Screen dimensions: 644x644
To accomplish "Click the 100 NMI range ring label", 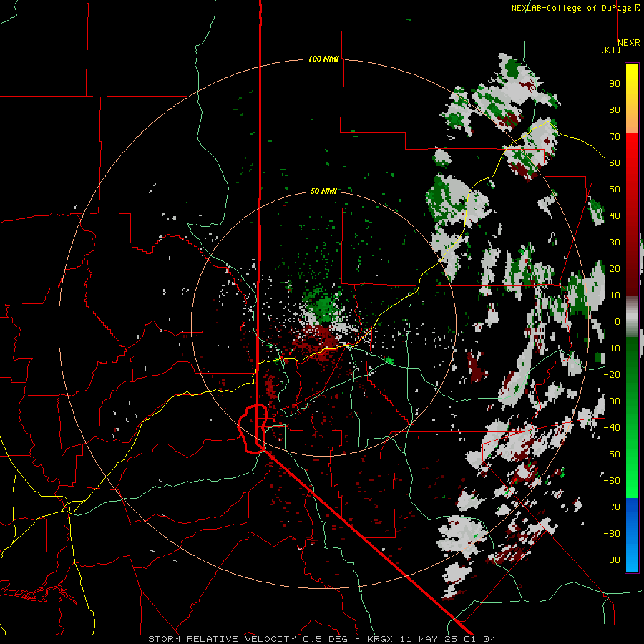I will click(x=323, y=59).
